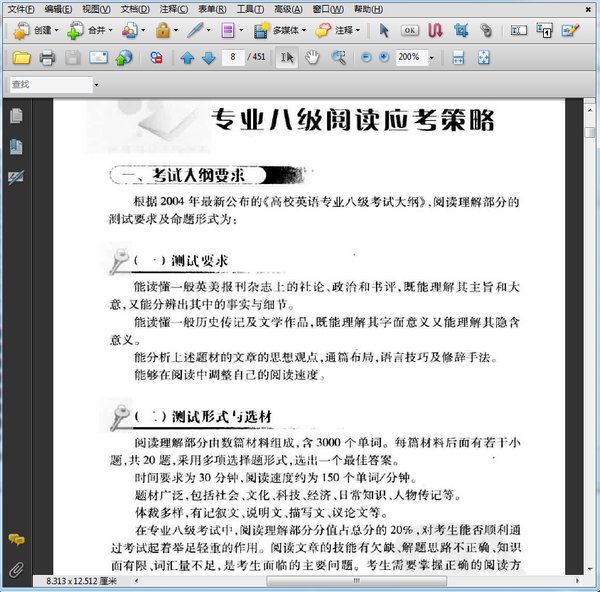
Task: Activate the hand pan tool
Action: (312, 58)
